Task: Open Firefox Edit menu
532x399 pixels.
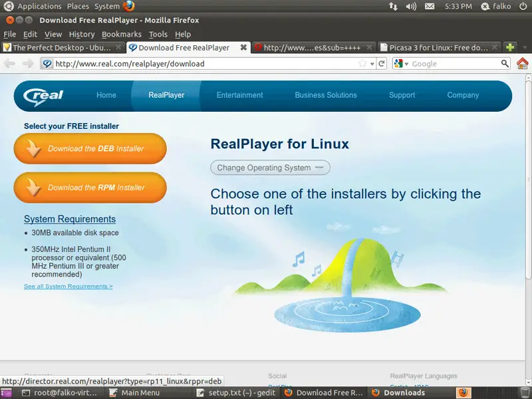Action: point(30,35)
